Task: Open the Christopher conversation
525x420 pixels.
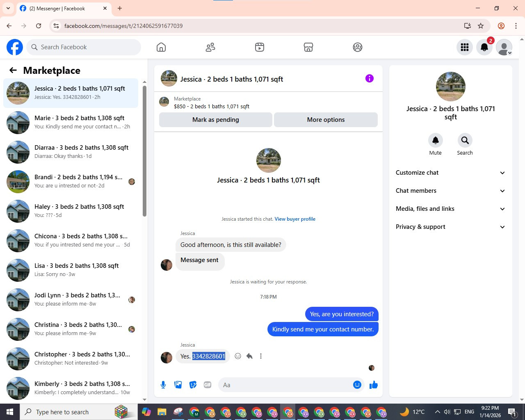Action: point(71,359)
